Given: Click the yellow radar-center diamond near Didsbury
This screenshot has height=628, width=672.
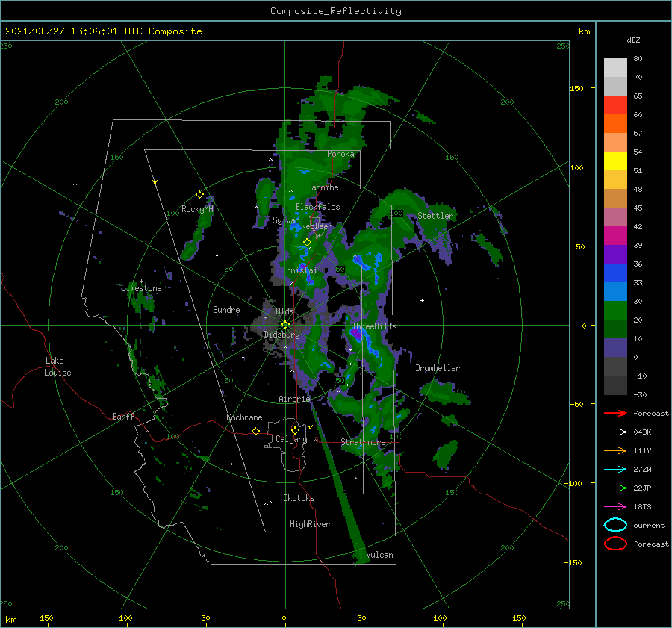Looking at the screenshot, I should [x=285, y=325].
